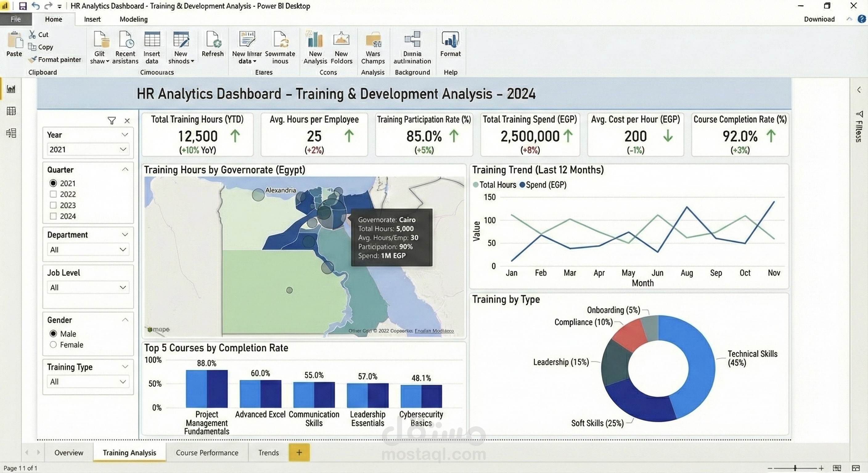Adjust the zoom slider in status bar
The height and width of the screenshot is (473, 868).
coord(795,468)
